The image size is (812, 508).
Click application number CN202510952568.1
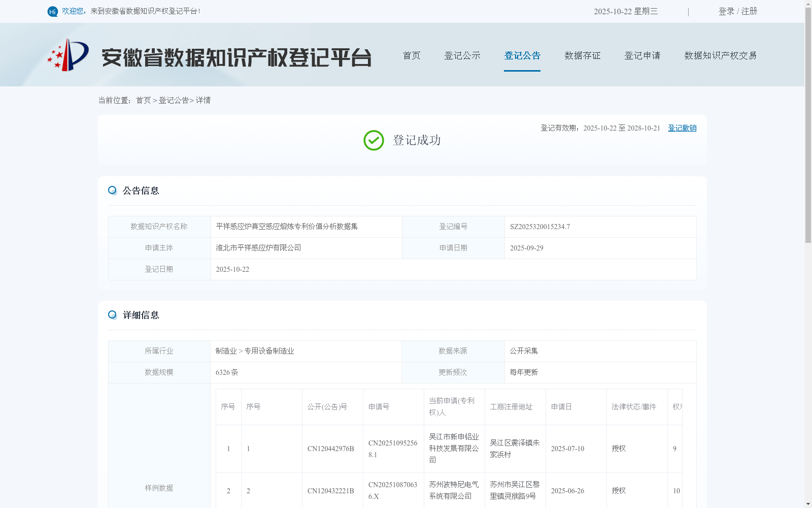pyautogui.click(x=393, y=449)
